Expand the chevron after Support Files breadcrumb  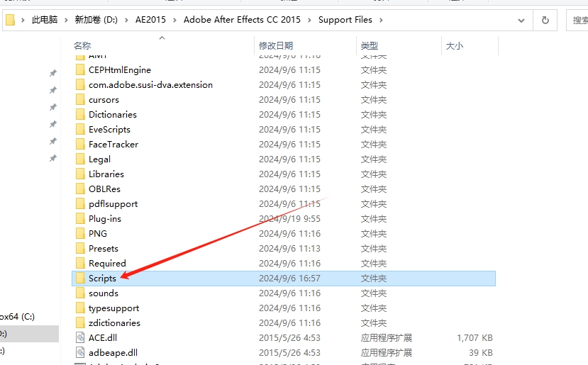[381, 20]
